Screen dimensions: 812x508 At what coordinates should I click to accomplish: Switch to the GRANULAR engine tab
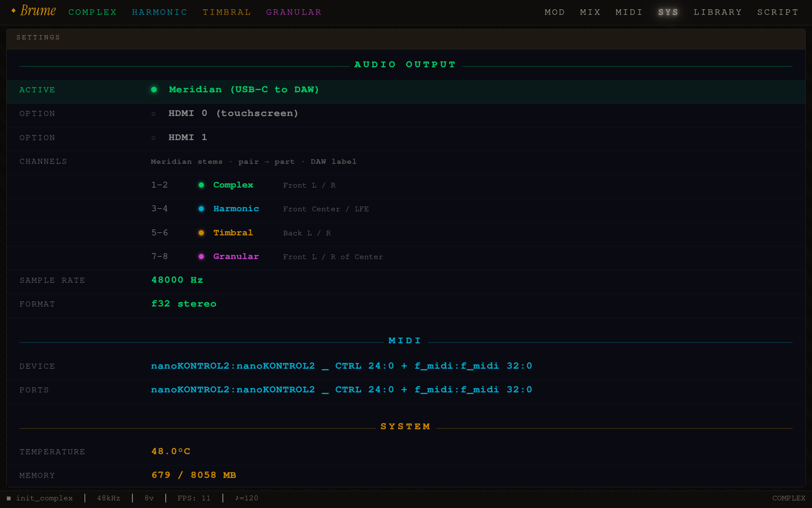click(294, 12)
